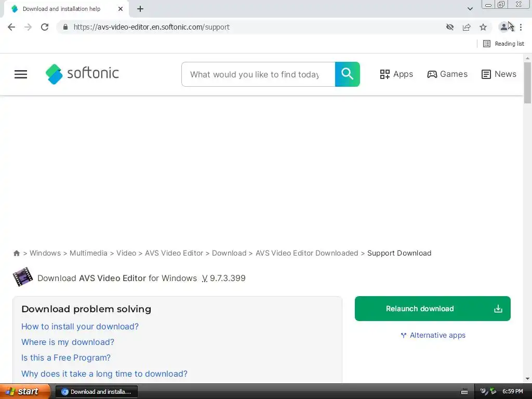Open 'Why does it take a long time to download?'
The image size is (532, 399).
click(x=104, y=374)
